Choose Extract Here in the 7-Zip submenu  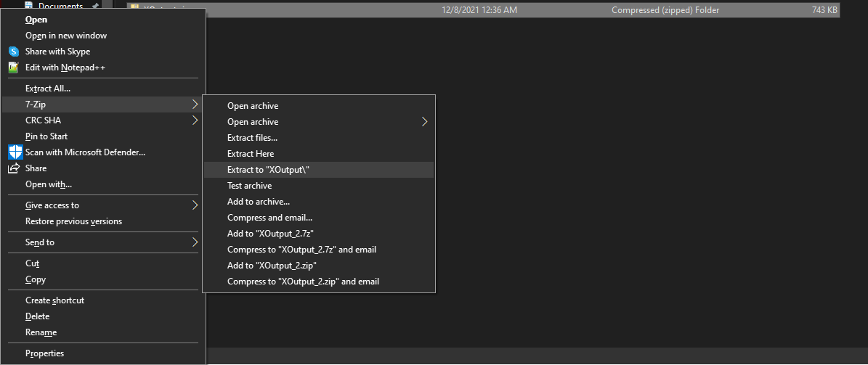pyautogui.click(x=251, y=154)
